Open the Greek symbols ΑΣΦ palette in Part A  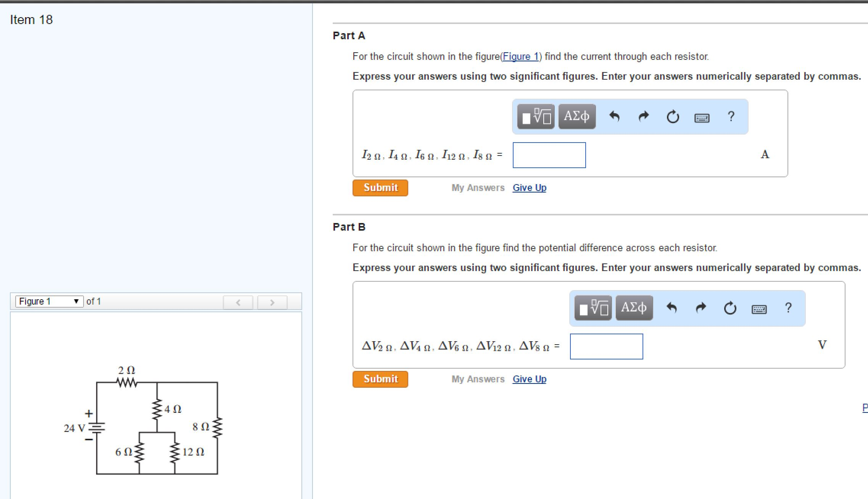click(576, 117)
